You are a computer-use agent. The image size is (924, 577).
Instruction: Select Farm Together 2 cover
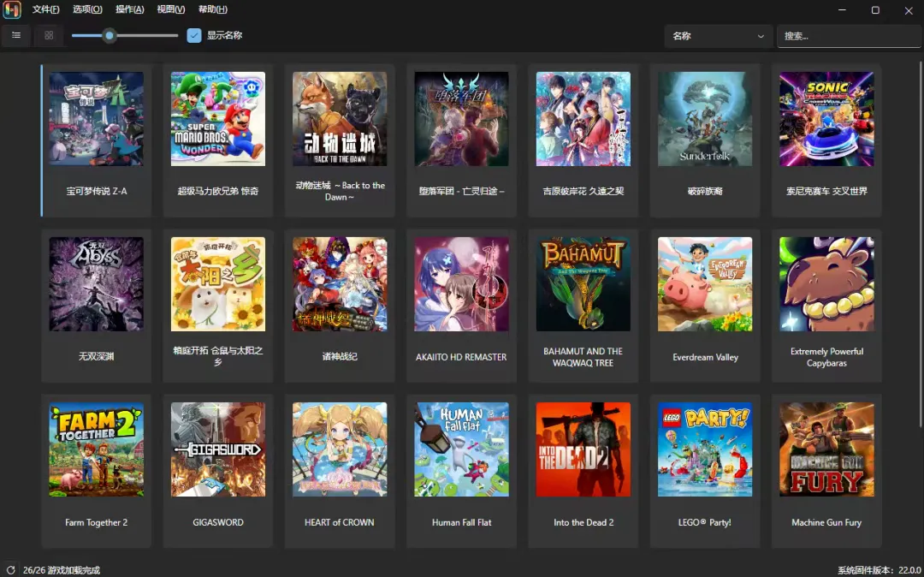click(96, 449)
